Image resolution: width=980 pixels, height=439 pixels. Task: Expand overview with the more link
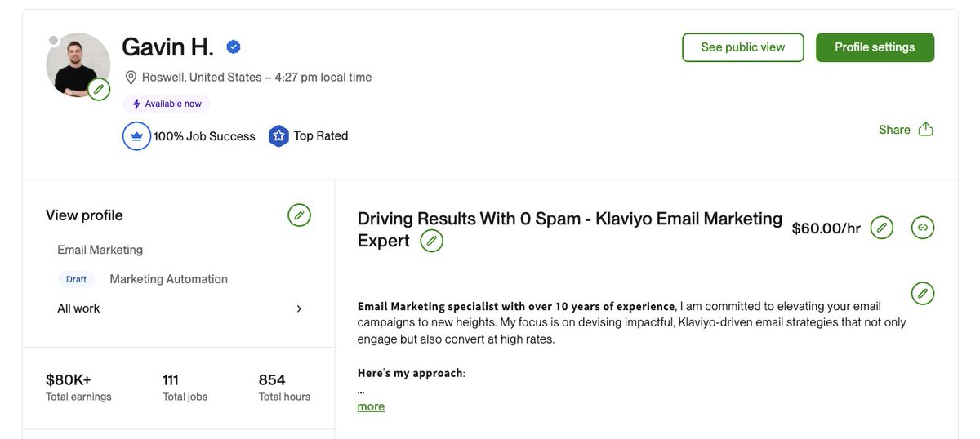371,406
